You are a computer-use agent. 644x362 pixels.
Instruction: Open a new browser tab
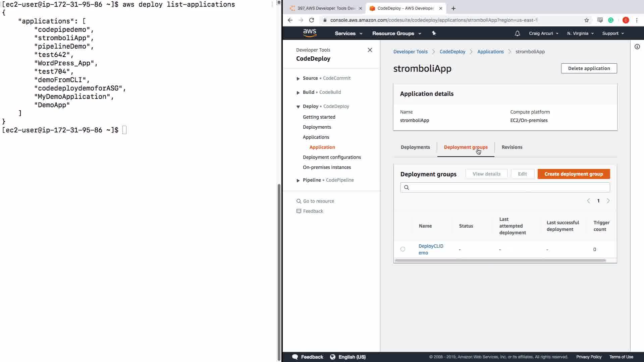[x=453, y=8]
